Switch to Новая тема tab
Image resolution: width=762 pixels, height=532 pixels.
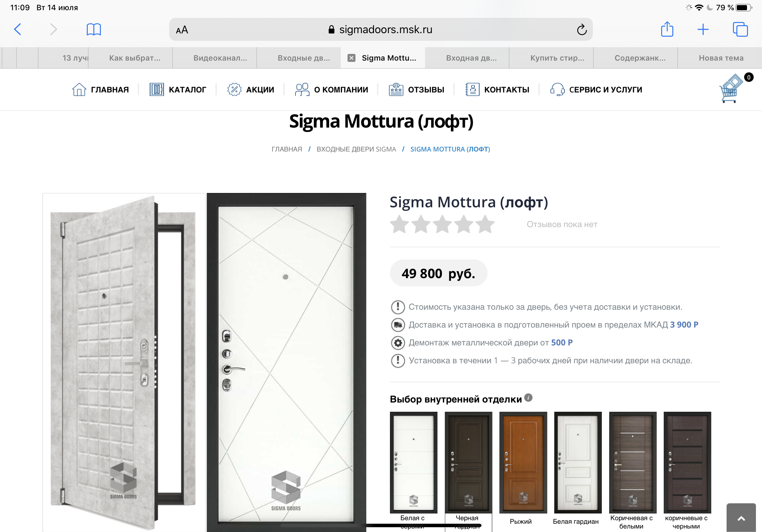click(x=721, y=58)
